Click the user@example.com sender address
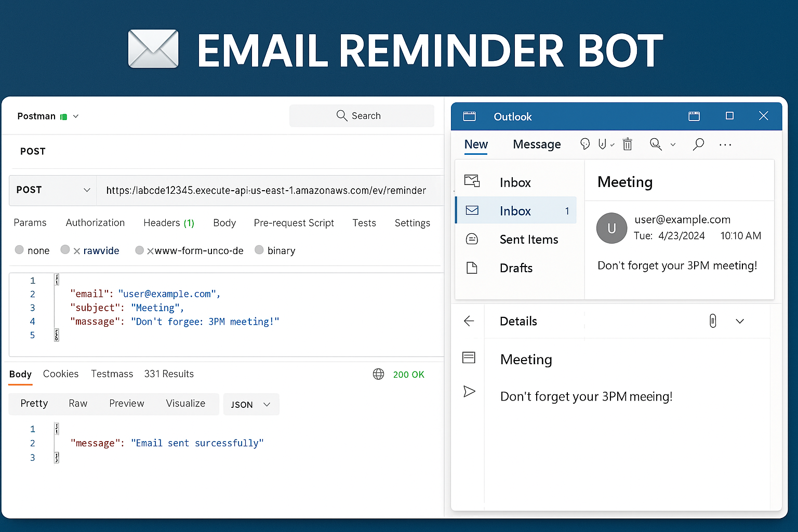Viewport: 798px width, 532px height. (x=683, y=219)
